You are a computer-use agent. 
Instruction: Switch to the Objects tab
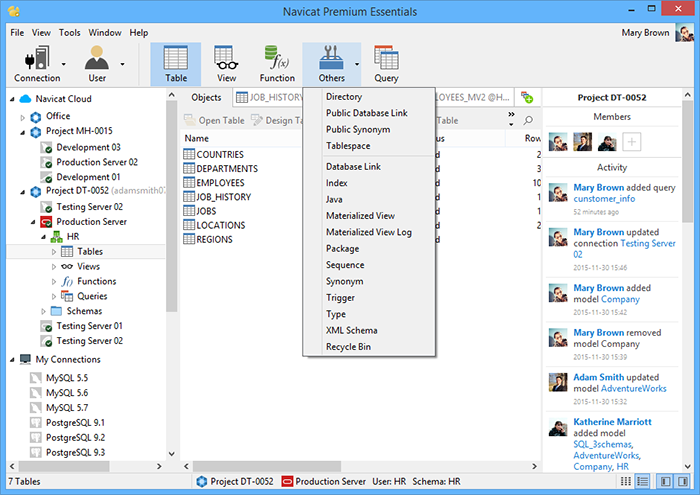[x=206, y=97]
